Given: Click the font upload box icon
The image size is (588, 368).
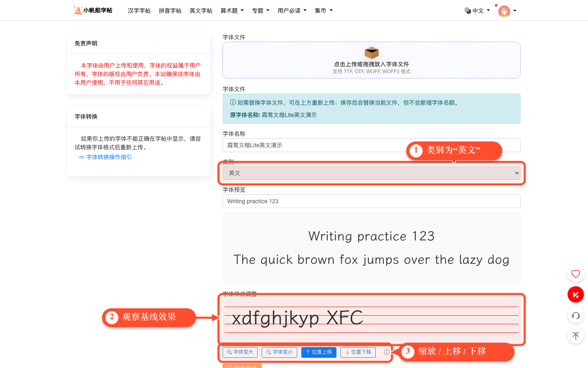Looking at the screenshot, I should (x=372, y=53).
